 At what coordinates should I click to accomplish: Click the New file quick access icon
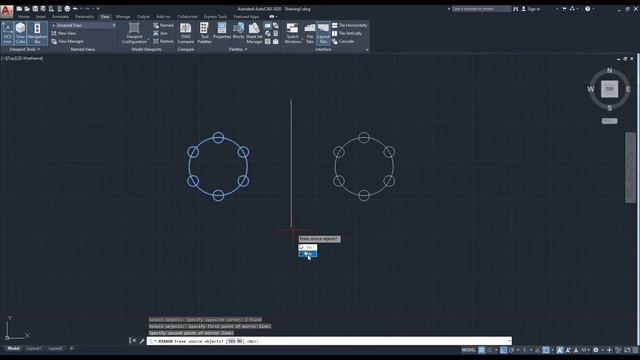coord(19,9)
